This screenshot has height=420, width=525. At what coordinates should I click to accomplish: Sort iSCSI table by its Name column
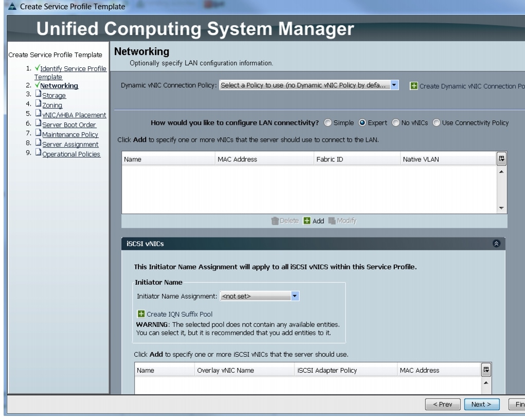[165, 370]
